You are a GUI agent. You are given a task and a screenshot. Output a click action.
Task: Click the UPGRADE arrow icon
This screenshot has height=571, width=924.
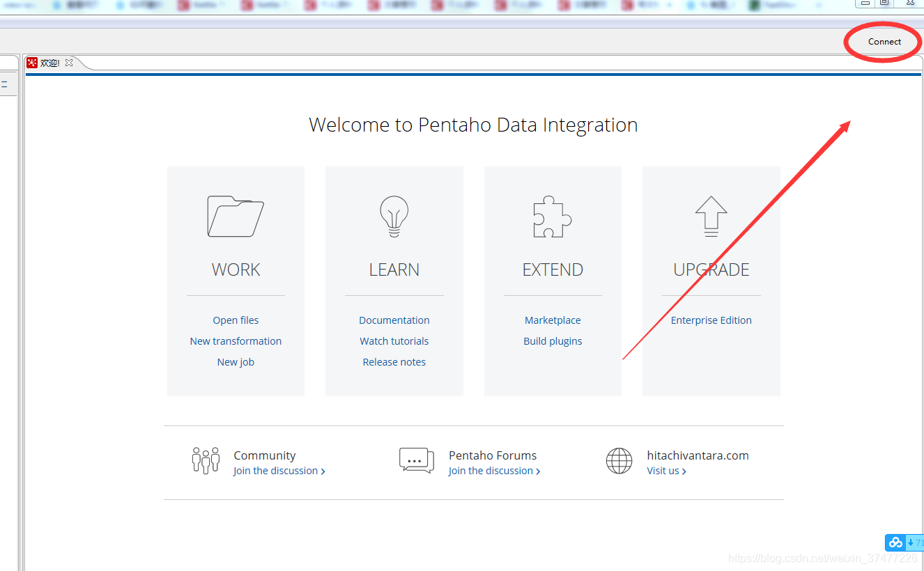point(711,217)
